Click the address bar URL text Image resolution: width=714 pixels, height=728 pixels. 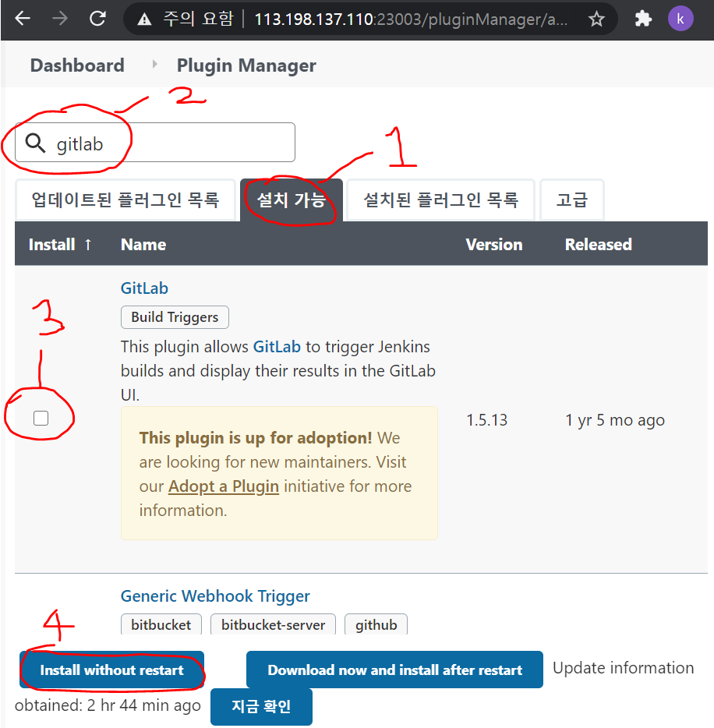coord(411,19)
